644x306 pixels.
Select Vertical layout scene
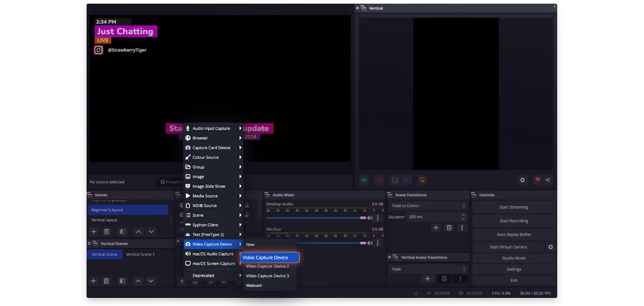128,220
